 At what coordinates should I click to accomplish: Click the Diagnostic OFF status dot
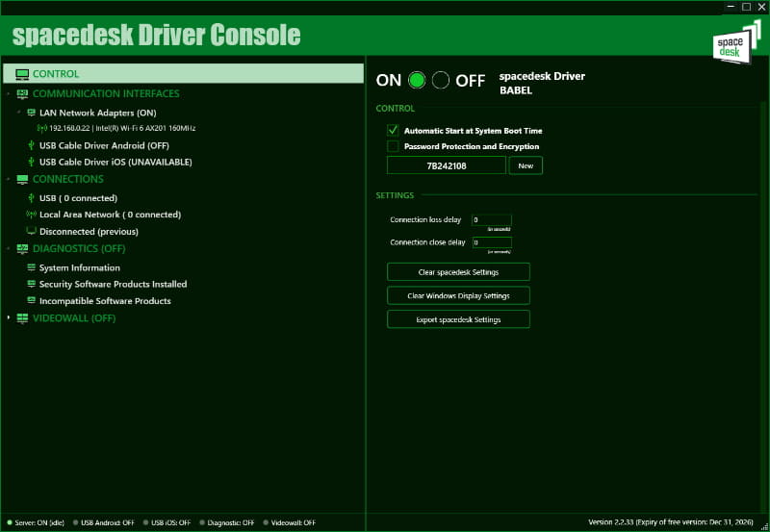coord(202,522)
